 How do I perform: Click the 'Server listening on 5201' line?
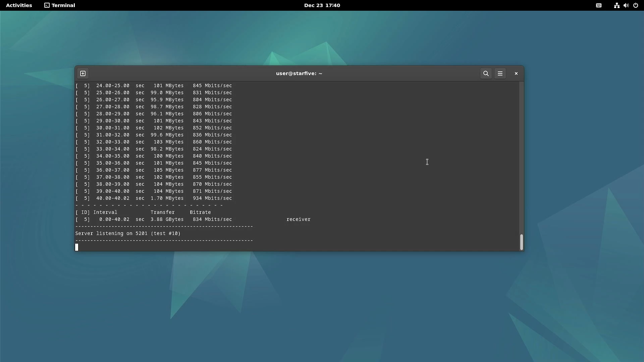(x=128, y=233)
